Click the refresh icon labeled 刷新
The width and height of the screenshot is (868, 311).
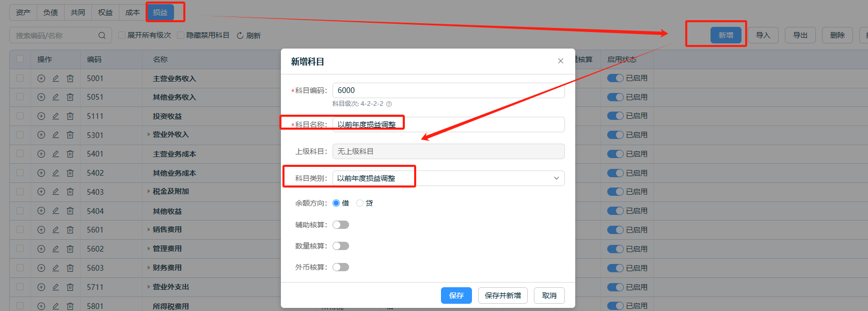click(240, 36)
